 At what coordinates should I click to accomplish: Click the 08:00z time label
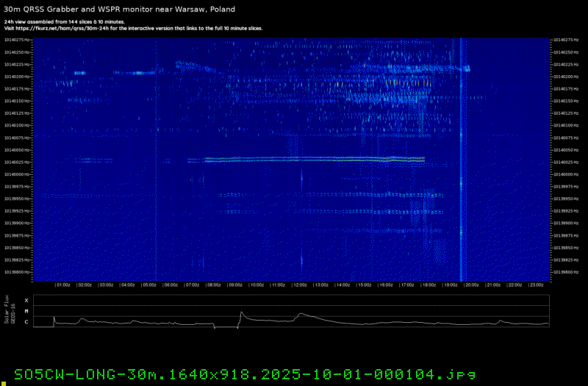[x=214, y=285]
